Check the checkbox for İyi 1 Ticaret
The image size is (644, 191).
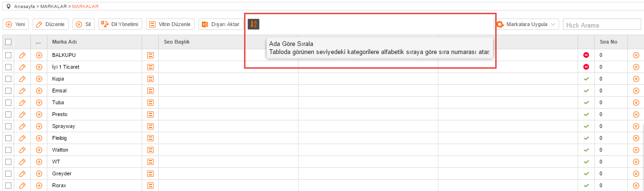pos(8,67)
